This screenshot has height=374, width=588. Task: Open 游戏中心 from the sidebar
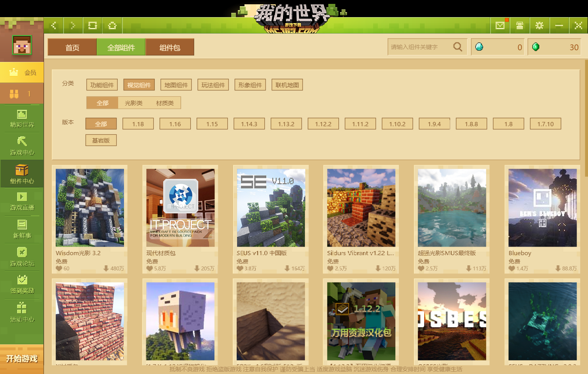pyautogui.click(x=22, y=146)
